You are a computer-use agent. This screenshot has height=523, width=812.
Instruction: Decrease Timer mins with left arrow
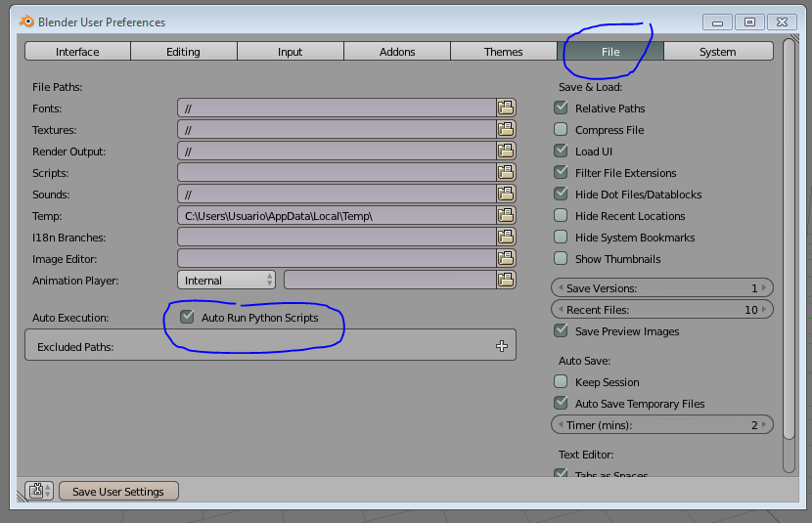(561, 424)
